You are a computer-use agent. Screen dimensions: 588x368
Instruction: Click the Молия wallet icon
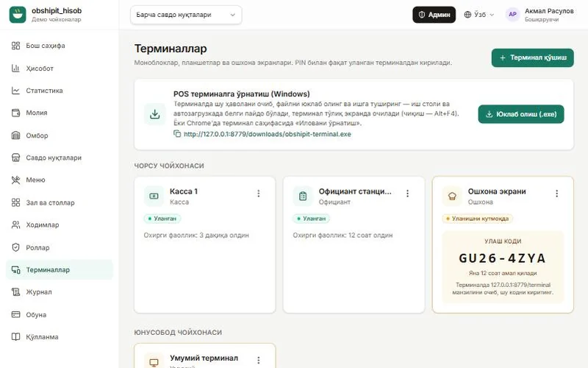[x=15, y=113]
